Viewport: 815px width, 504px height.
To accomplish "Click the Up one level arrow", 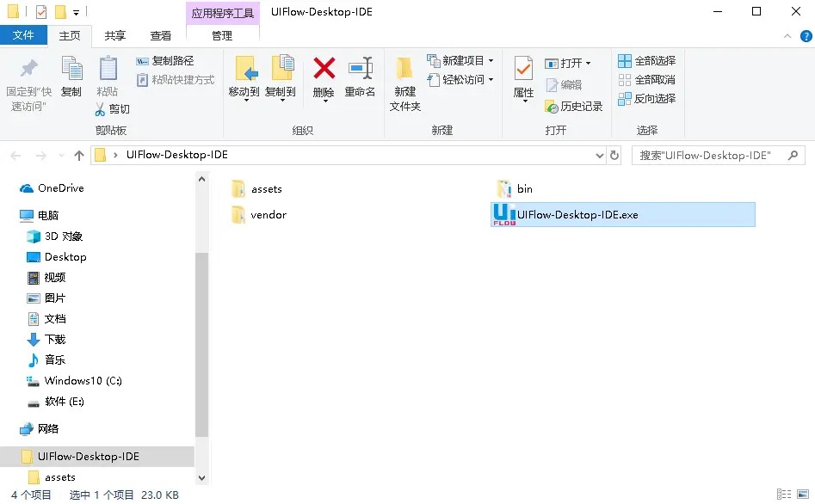I will point(79,156).
